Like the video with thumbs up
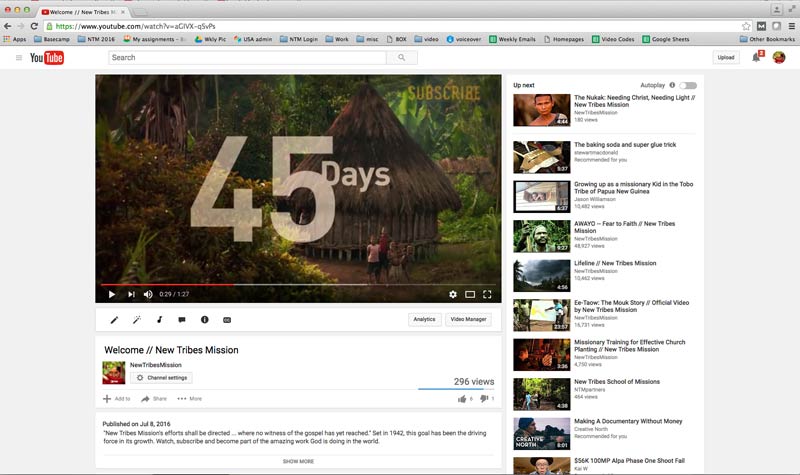 pyautogui.click(x=464, y=399)
